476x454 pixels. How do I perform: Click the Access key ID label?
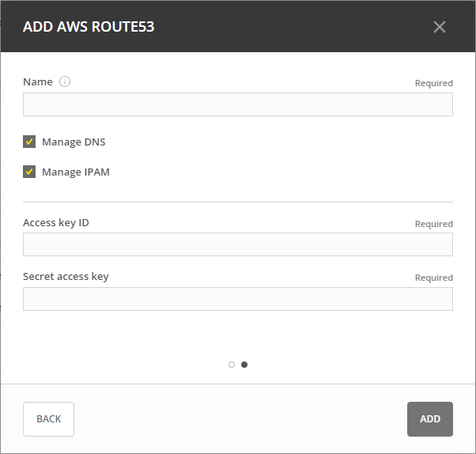coord(56,222)
